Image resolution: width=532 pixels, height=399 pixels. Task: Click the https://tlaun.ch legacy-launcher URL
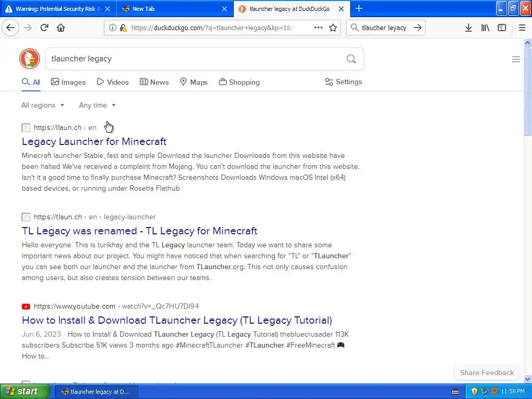click(x=95, y=217)
